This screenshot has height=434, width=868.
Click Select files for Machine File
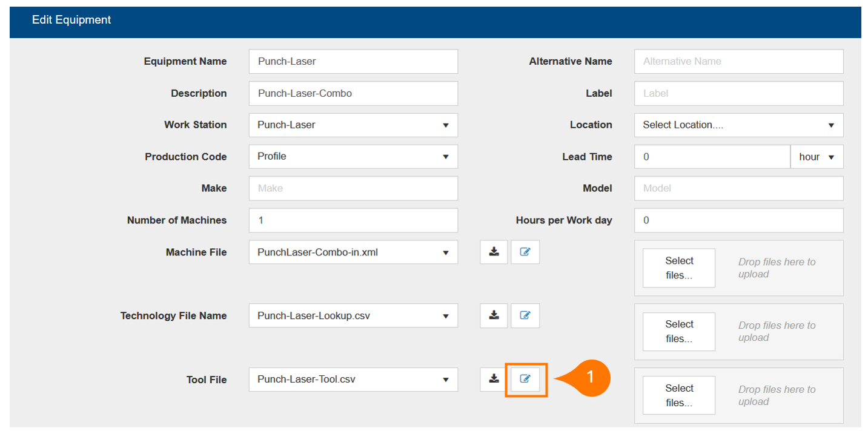tap(678, 268)
